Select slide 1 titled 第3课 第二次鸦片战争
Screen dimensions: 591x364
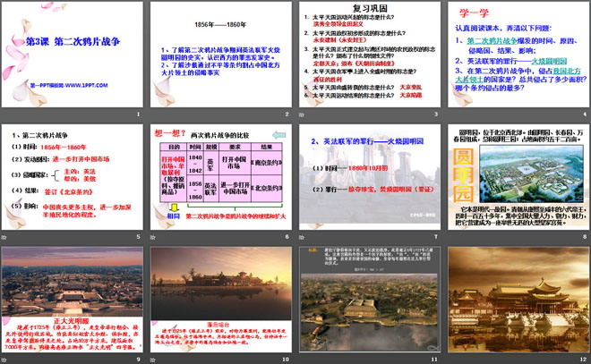point(72,55)
